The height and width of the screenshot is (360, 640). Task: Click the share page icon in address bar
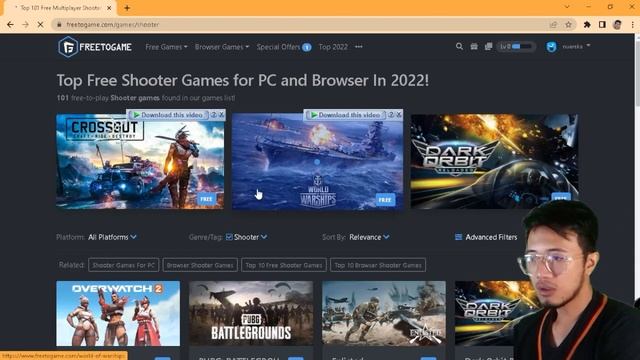[553, 24]
